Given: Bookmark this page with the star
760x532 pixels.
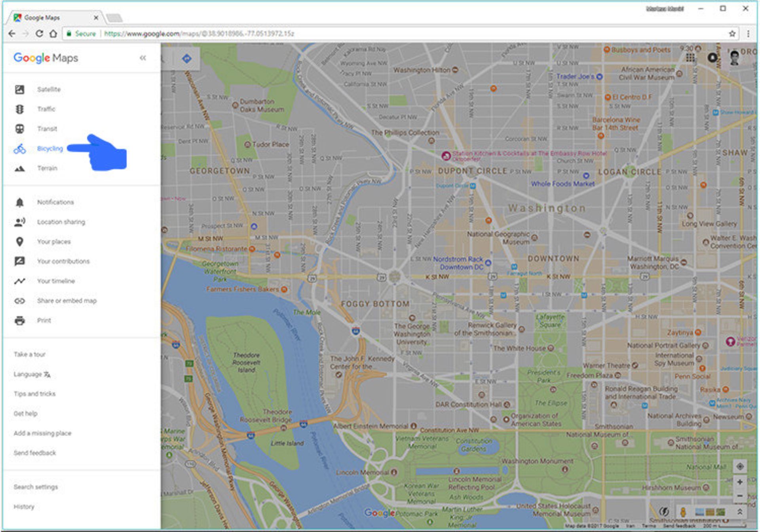Looking at the screenshot, I should pos(732,34).
